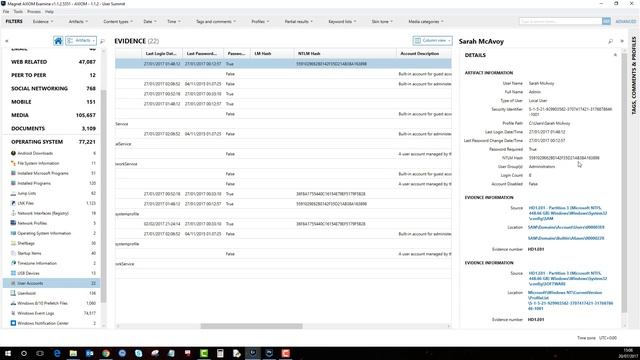Open UserAssist artifacts
Screen dimensions: 640x360
tap(53, 293)
